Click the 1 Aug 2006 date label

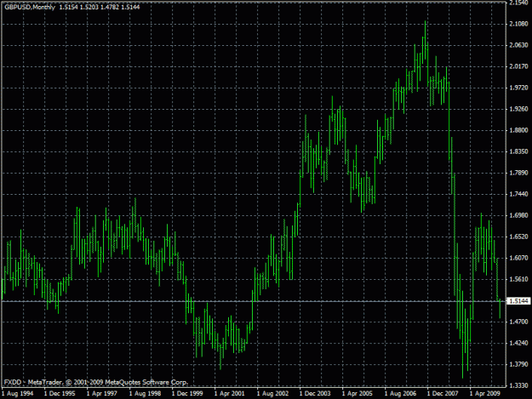tap(400, 394)
